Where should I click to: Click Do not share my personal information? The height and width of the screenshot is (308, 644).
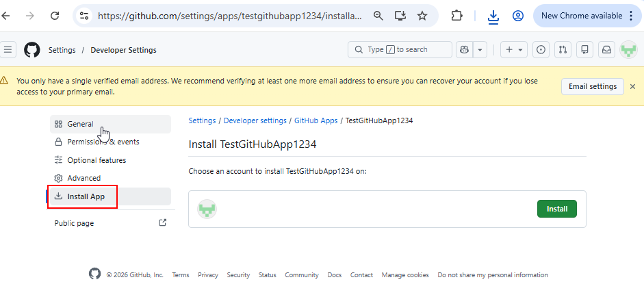[x=493, y=275]
